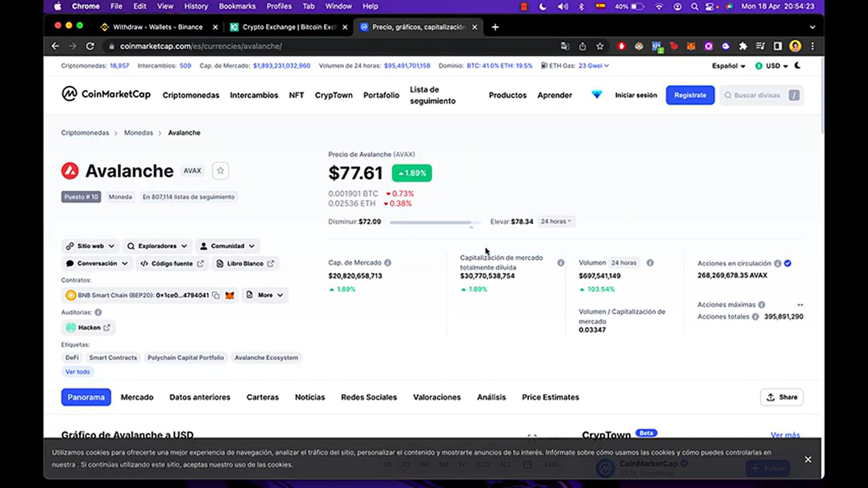868x488 pixels.
Task: Open macOS Spotlight search icon
Action: (694, 6)
